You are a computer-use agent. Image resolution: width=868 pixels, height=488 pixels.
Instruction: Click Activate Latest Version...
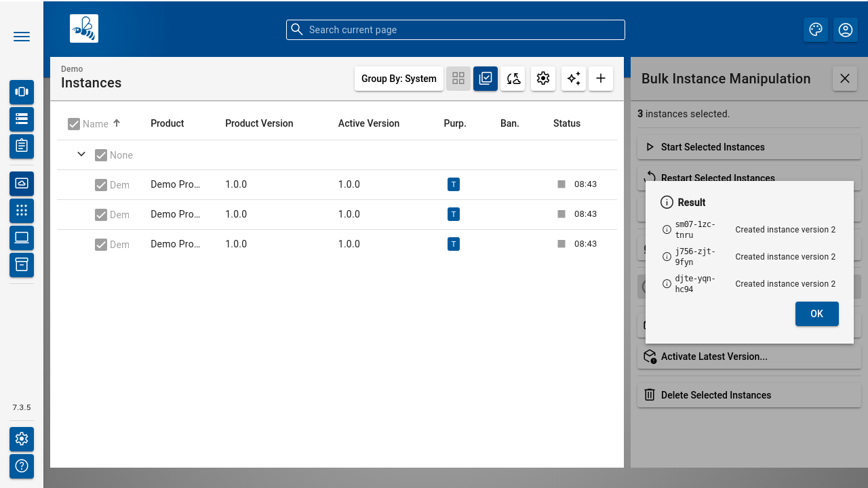tap(749, 357)
